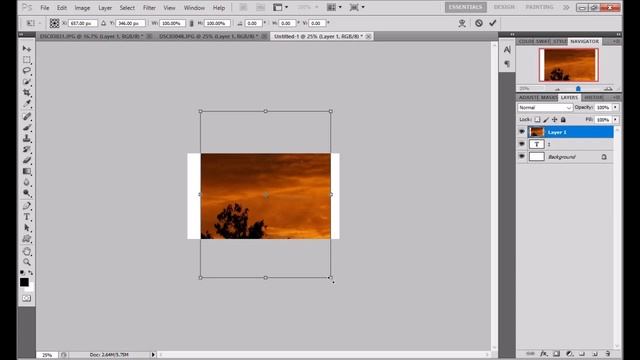640x360 pixels.
Task: Open the Character panel icon
Action: click(x=507, y=50)
